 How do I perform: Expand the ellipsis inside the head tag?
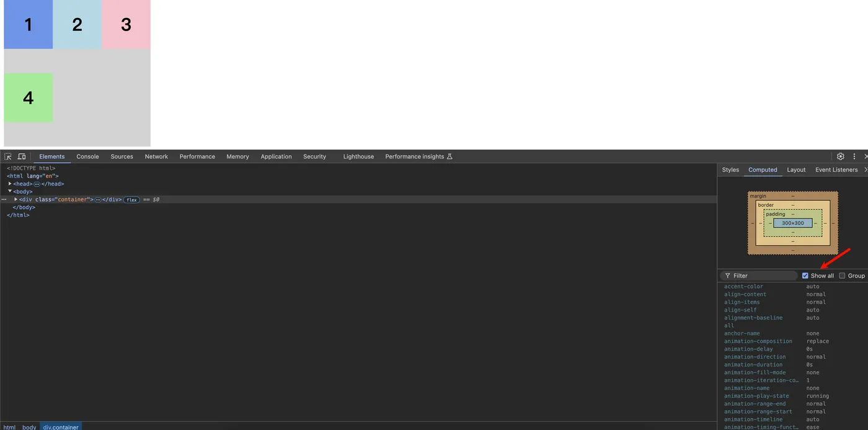pos(37,184)
